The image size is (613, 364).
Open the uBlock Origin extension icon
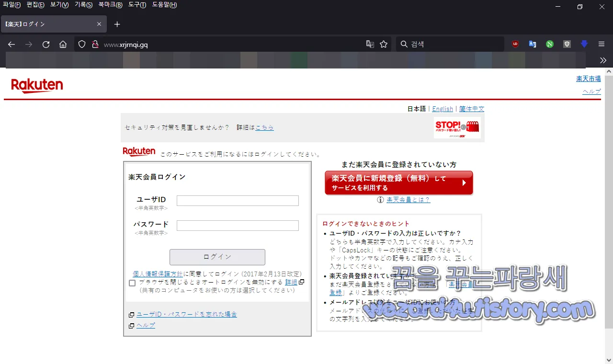515,44
